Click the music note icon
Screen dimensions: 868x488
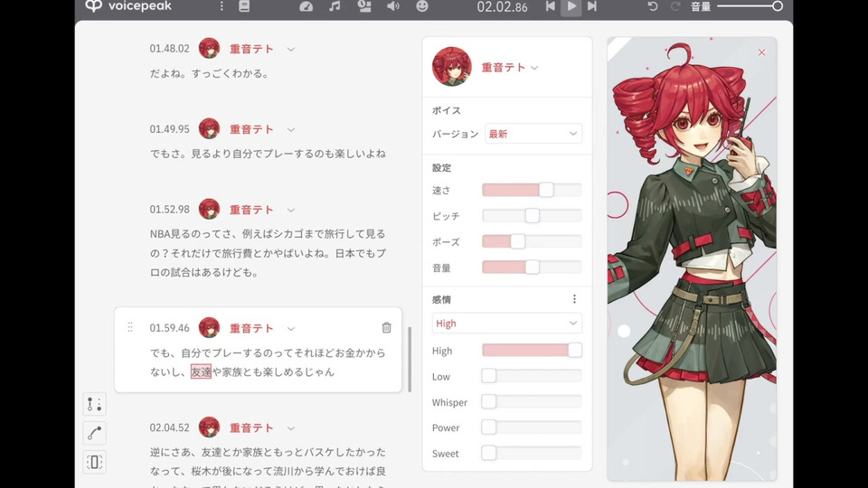click(335, 6)
